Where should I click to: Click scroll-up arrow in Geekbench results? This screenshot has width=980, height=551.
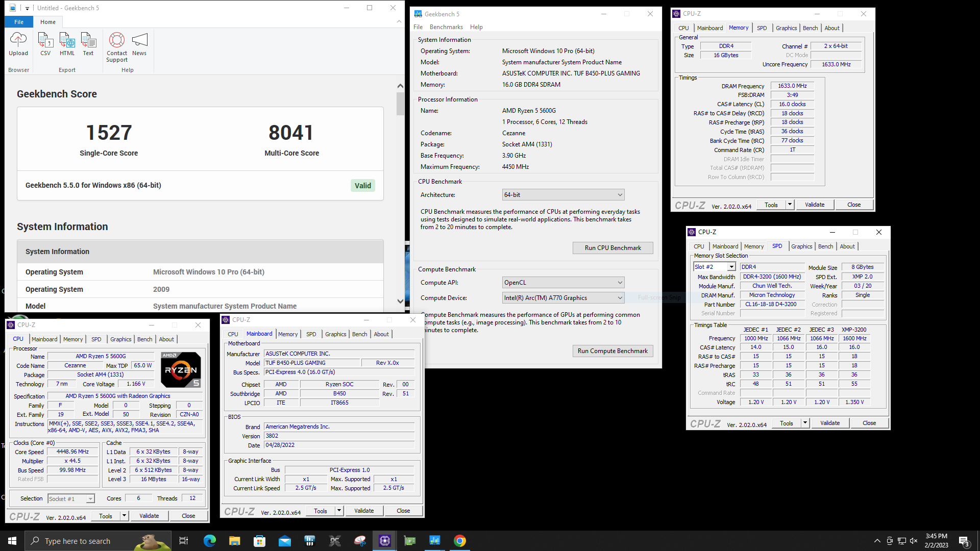[x=400, y=86]
